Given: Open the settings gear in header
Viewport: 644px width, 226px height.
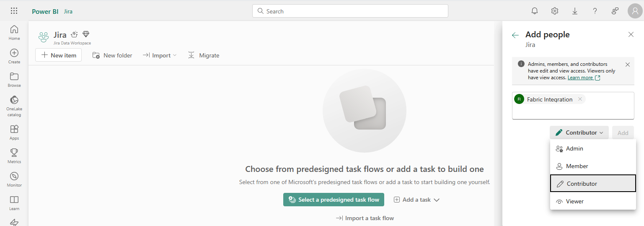Looking at the screenshot, I should 555,11.
